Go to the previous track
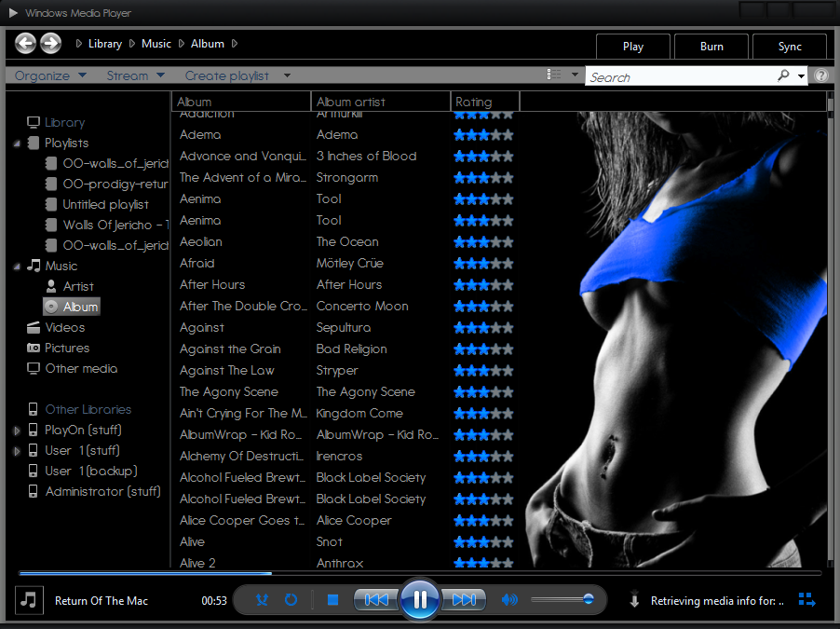The height and width of the screenshot is (629, 840). click(376, 600)
